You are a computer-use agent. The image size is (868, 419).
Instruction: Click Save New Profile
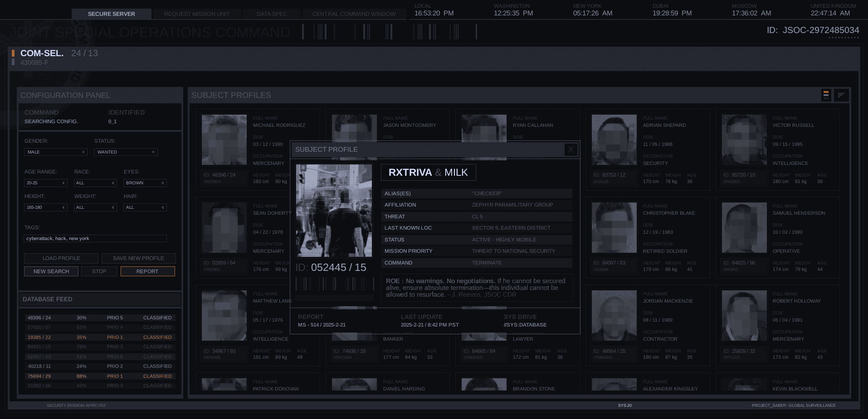[138, 258]
